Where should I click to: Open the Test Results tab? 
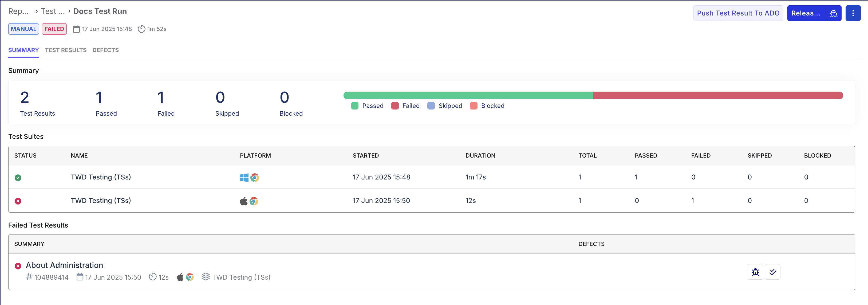[x=66, y=50]
